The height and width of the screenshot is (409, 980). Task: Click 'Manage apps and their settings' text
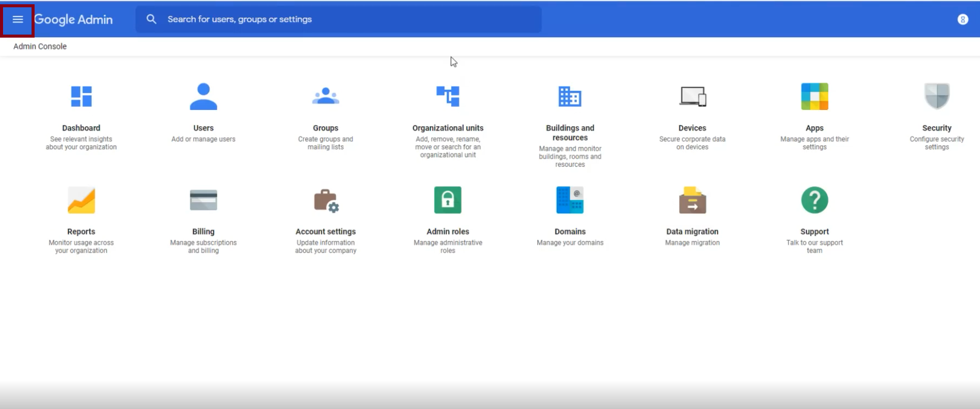click(x=814, y=143)
